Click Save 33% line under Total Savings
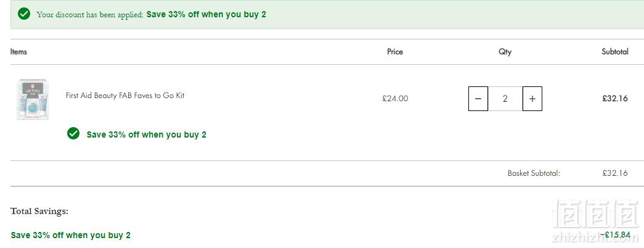 pos(71,235)
